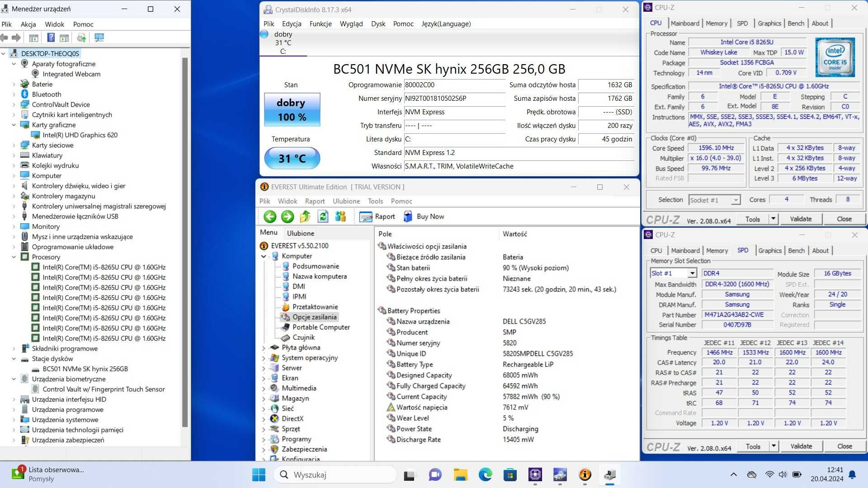Screen dimensions: 868x488
Task: Expand Płyta główna in EVEREST tree
Action: pos(264,348)
